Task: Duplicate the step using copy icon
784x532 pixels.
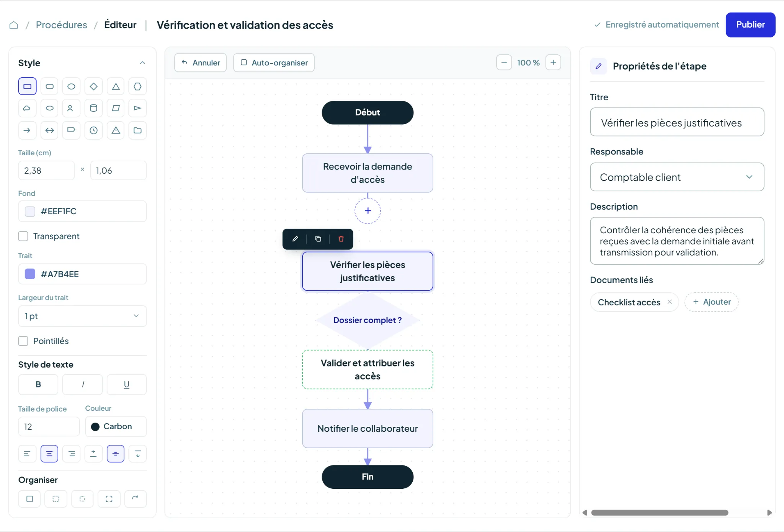Action: (x=318, y=239)
